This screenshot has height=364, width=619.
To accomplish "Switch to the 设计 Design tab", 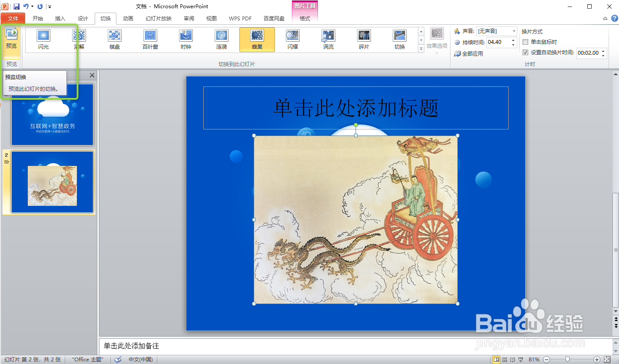I will point(83,19).
